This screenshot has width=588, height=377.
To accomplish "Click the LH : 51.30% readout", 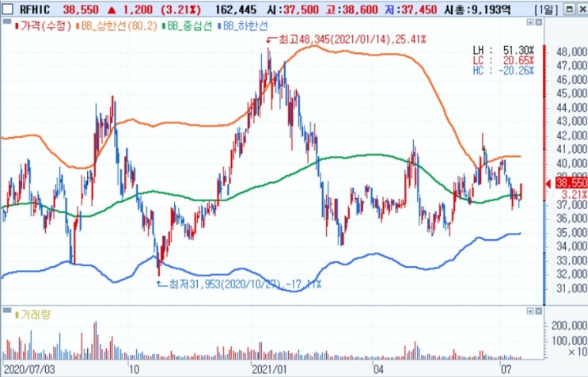I will click(503, 50).
